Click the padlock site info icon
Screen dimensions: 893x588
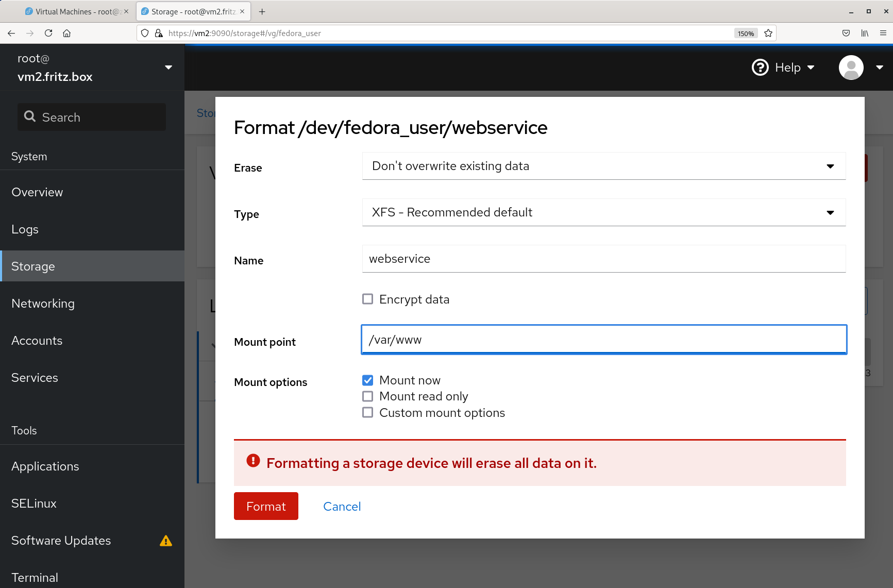point(159,33)
